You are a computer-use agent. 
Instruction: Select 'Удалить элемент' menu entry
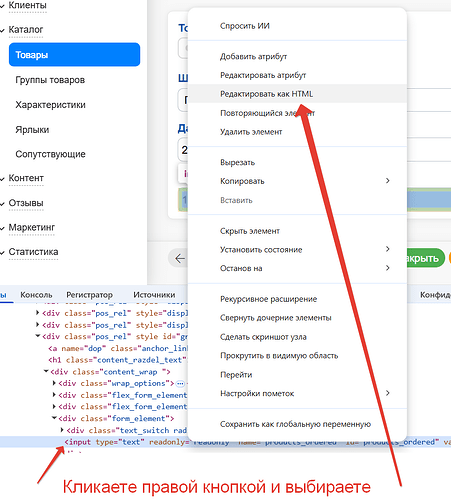[x=251, y=132]
